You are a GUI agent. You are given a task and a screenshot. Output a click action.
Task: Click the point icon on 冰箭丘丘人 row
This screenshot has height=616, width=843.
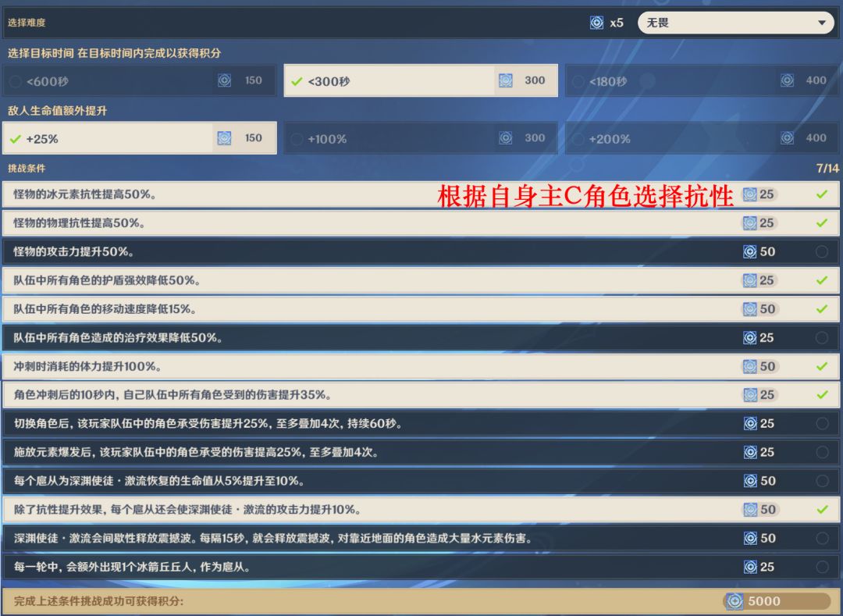point(750,567)
